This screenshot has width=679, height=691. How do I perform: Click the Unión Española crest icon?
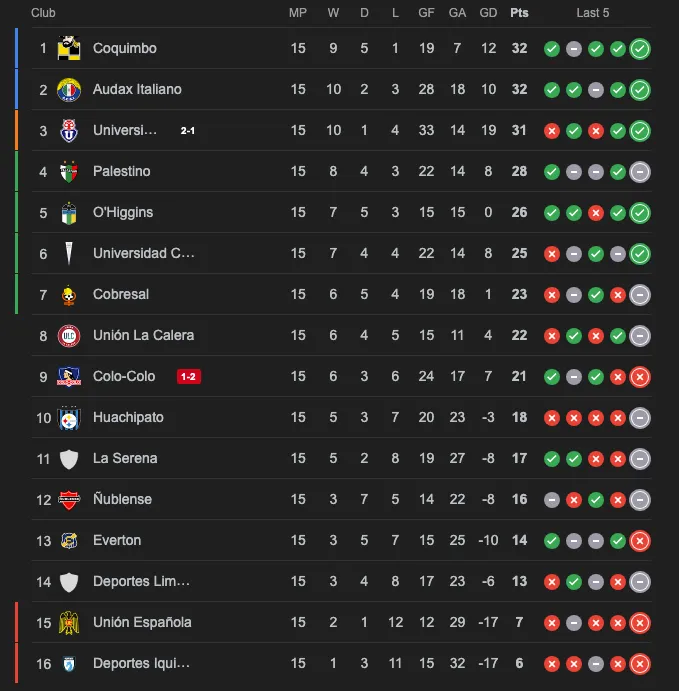coord(69,622)
